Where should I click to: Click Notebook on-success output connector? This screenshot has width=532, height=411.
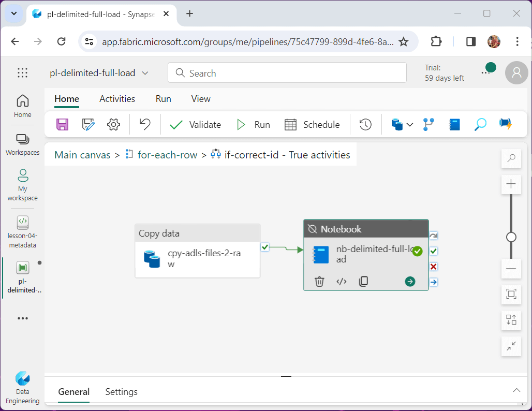coord(433,251)
